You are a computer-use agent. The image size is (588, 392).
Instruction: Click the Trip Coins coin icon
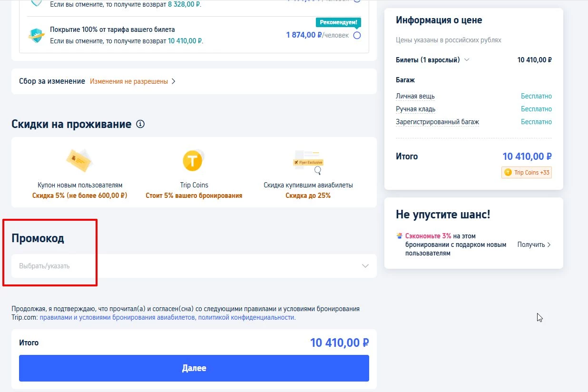pyautogui.click(x=193, y=162)
